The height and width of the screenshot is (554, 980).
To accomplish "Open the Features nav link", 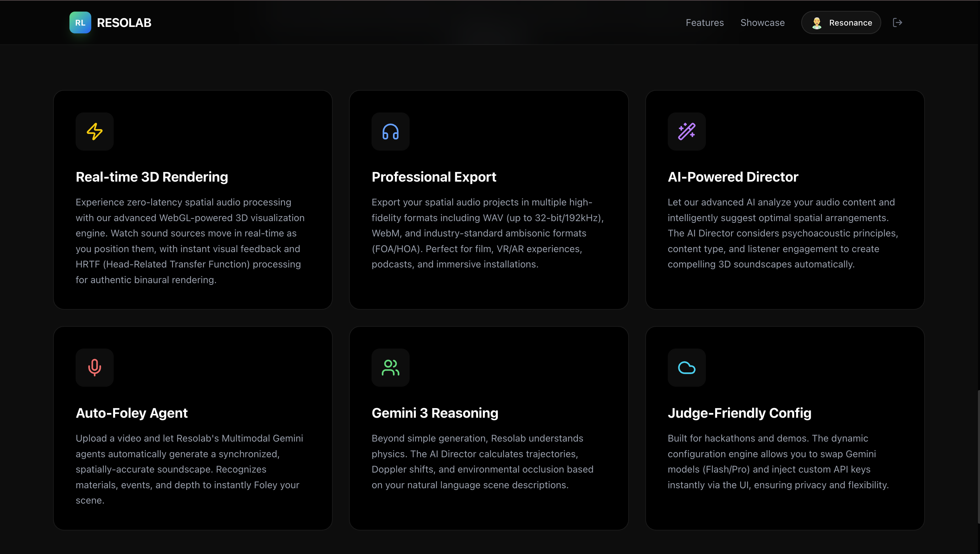I will point(705,22).
